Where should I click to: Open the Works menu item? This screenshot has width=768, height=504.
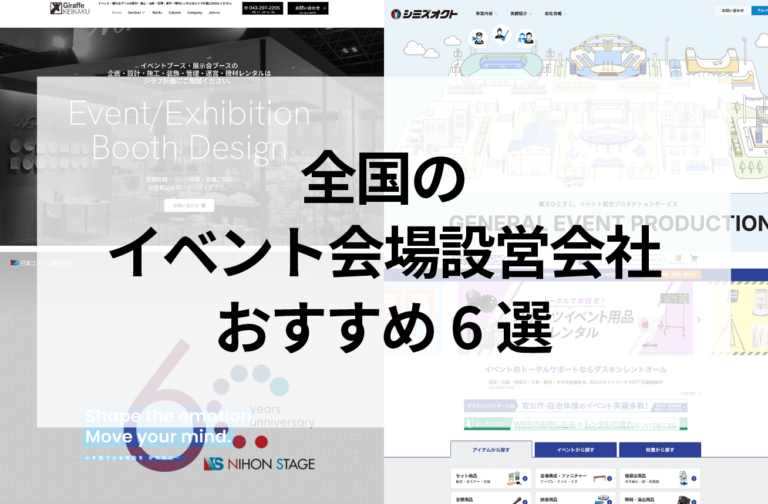157,13
